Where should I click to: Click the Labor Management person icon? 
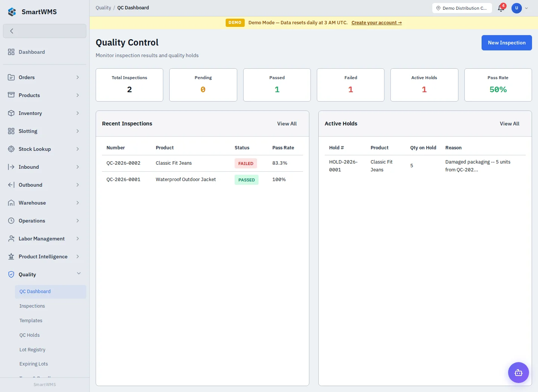point(11,239)
